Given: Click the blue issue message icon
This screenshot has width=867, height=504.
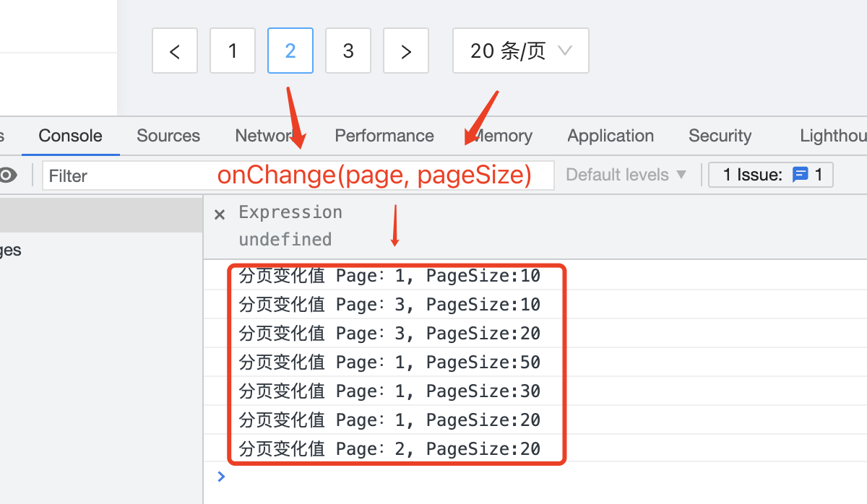Looking at the screenshot, I should (x=800, y=175).
